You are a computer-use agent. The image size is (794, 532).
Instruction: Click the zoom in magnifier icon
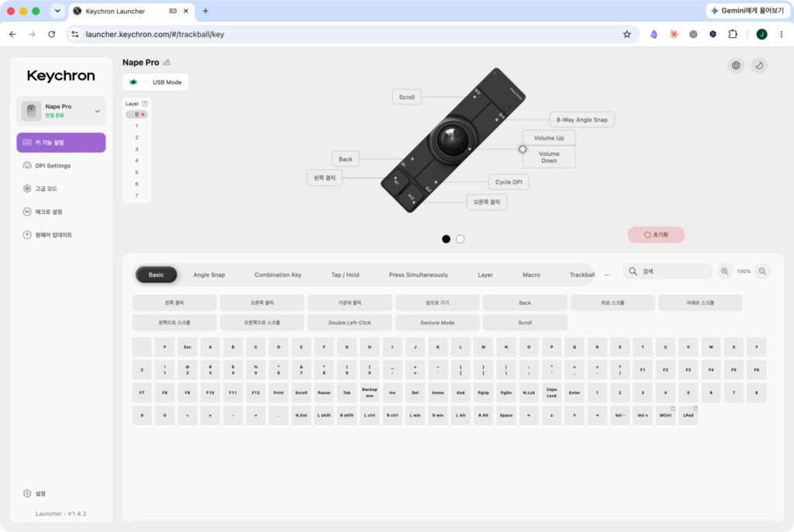[725, 271]
